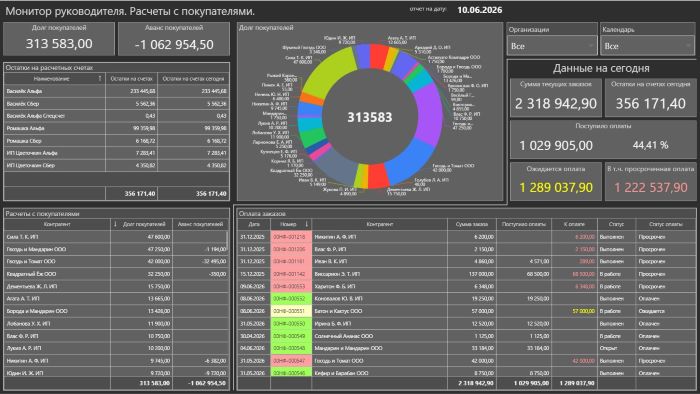This screenshot has width=700, height=394.
Task: Select Гвоздь и Мандарин ООО row
Action: pos(117,249)
